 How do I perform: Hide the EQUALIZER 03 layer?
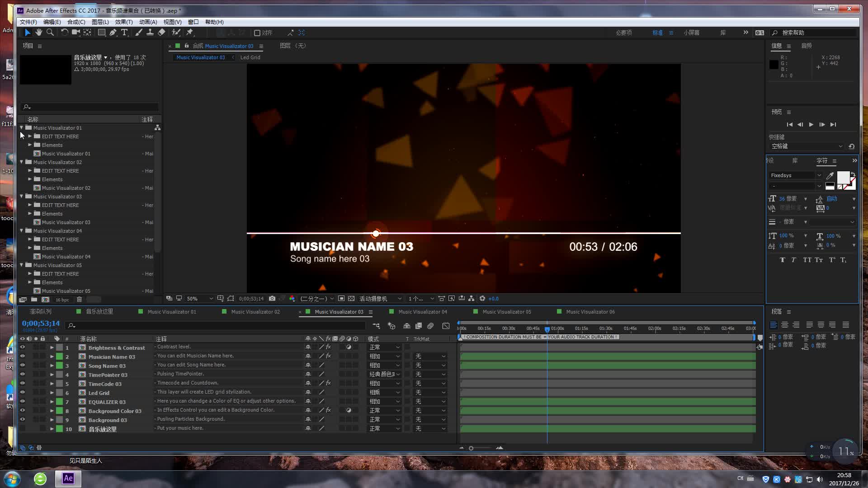22,402
